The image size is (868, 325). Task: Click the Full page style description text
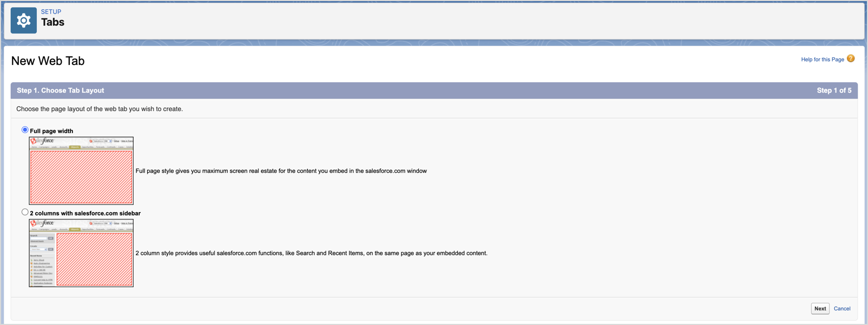pyautogui.click(x=281, y=171)
